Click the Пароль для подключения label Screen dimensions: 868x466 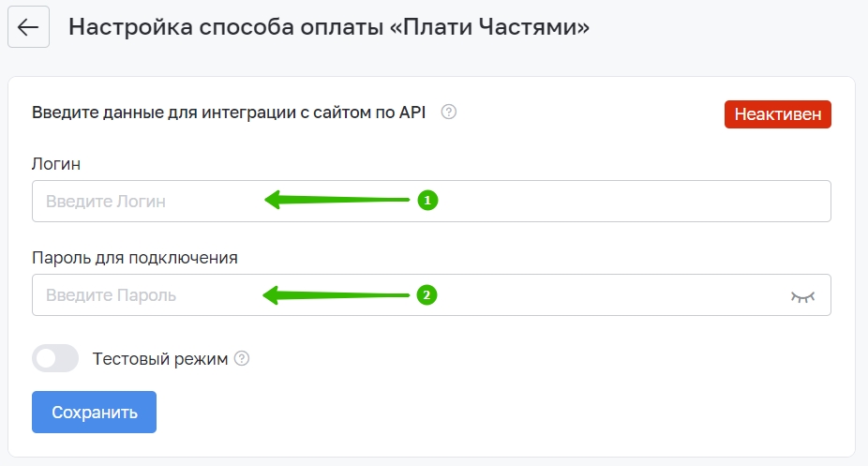point(135,257)
